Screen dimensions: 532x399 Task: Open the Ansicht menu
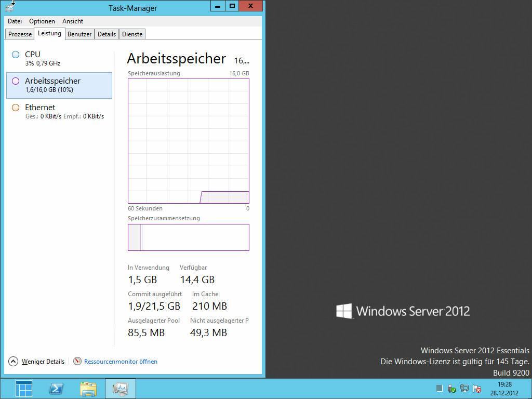click(x=73, y=21)
